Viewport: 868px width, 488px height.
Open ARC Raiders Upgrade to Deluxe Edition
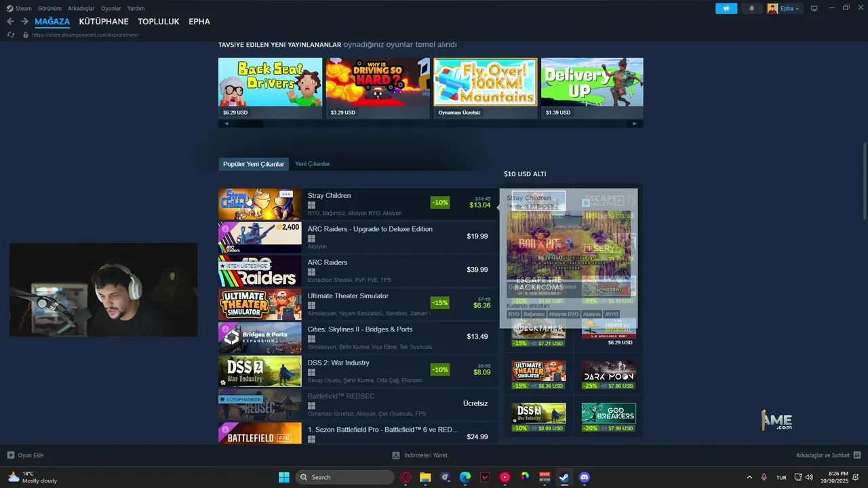point(357,237)
